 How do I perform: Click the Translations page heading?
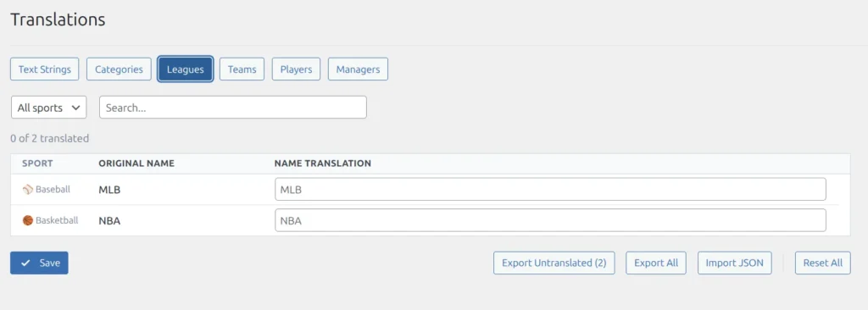[58, 19]
